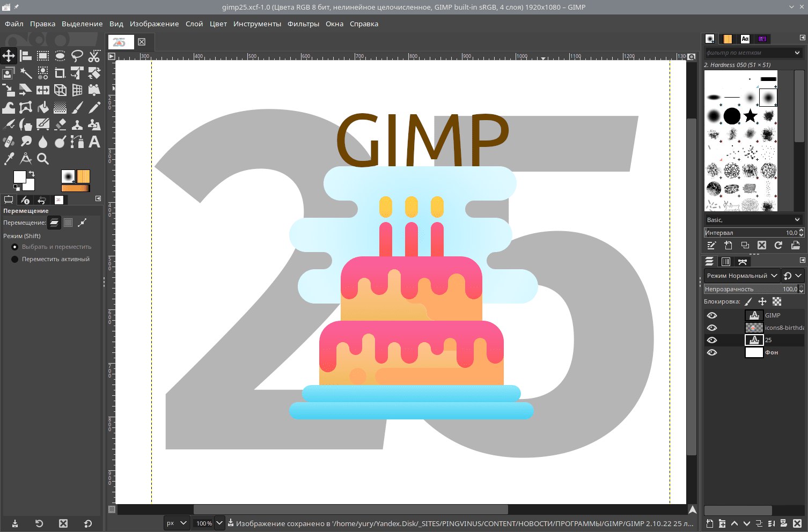Select the Zoom magnifier tool
808x532 pixels.
point(42,159)
